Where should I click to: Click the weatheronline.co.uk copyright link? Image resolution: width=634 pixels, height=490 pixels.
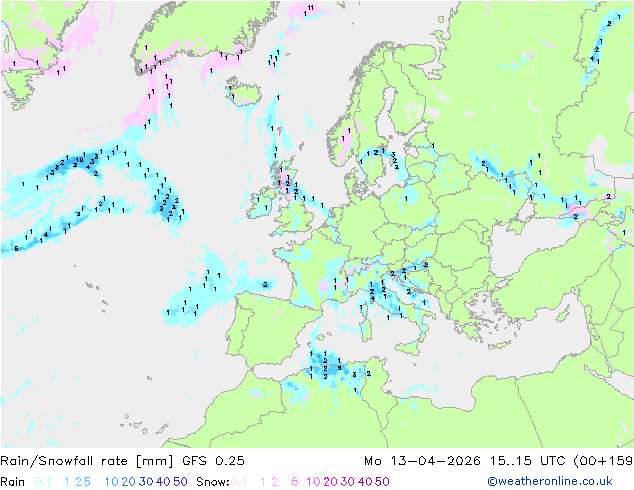click(x=550, y=481)
